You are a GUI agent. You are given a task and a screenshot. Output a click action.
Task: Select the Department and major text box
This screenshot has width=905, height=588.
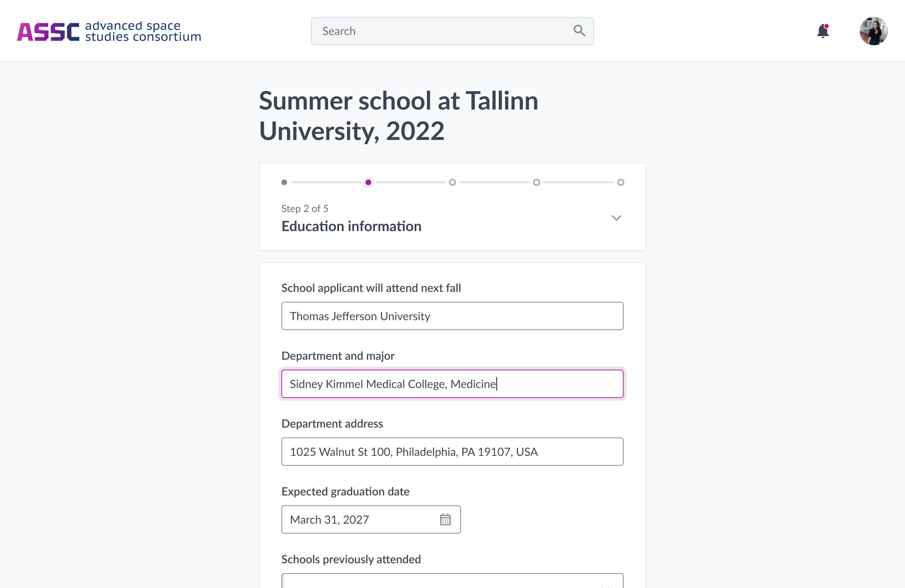click(452, 383)
